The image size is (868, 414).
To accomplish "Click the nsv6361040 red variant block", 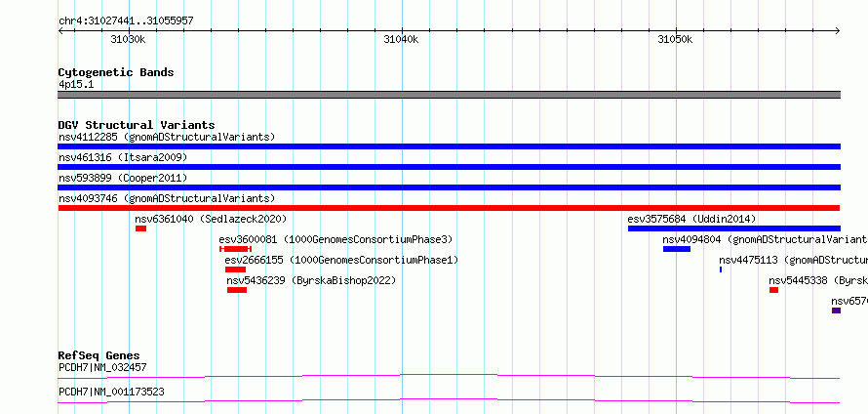I will point(140,228).
